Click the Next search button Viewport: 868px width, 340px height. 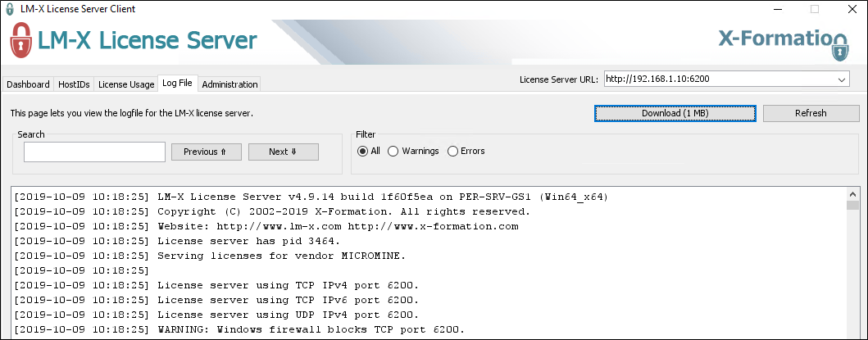tap(284, 152)
